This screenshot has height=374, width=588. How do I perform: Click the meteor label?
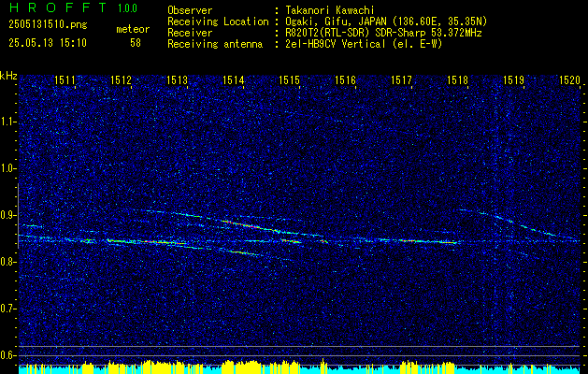point(133,29)
